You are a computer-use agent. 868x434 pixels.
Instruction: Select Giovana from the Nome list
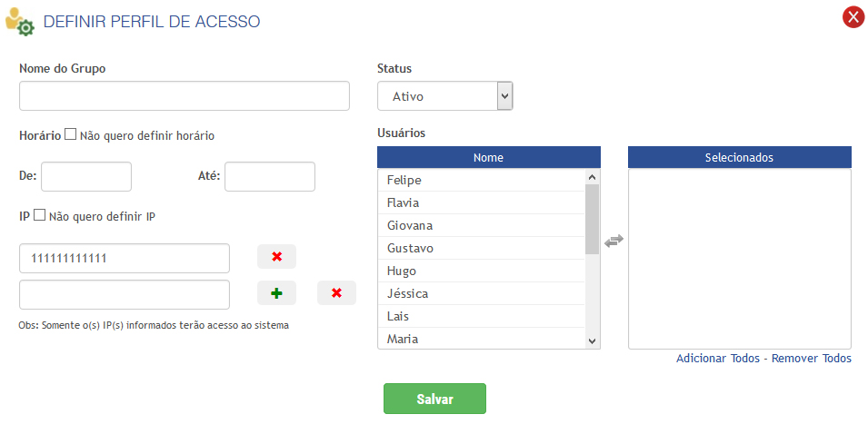coord(481,225)
